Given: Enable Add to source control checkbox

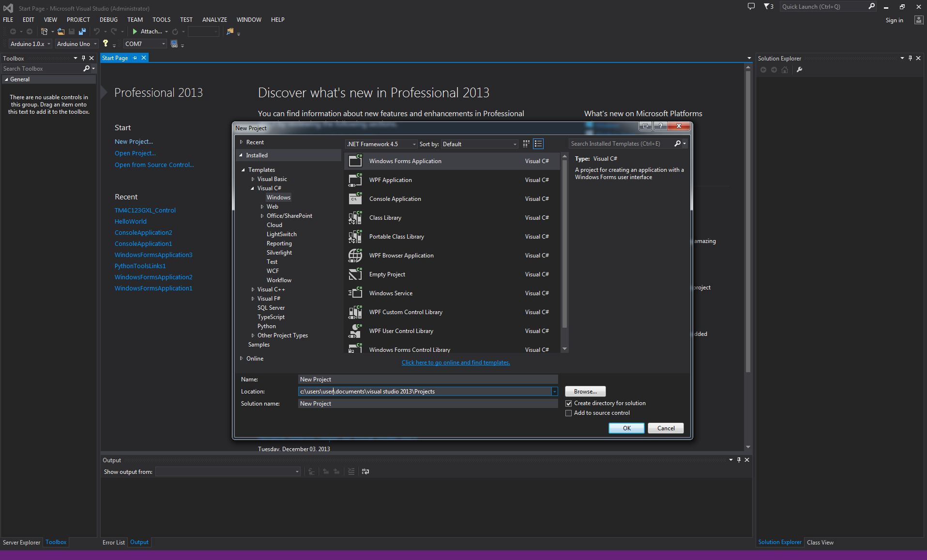Looking at the screenshot, I should (x=569, y=413).
